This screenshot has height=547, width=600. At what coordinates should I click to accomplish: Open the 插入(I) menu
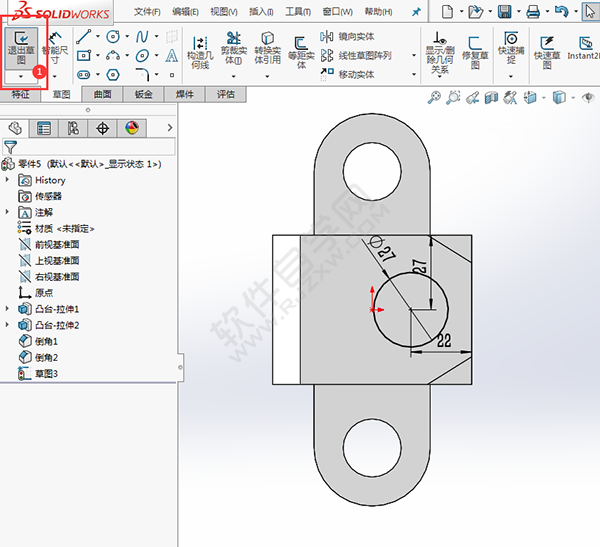pos(261,12)
